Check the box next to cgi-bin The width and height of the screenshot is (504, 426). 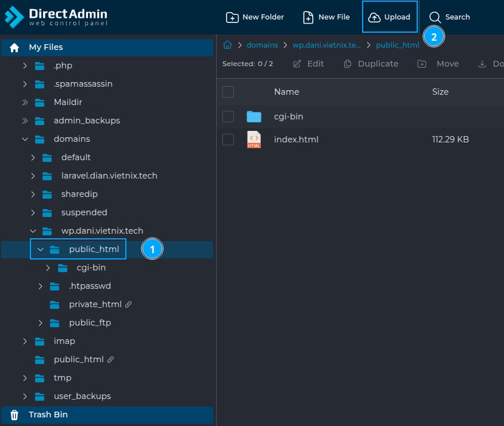(x=228, y=117)
